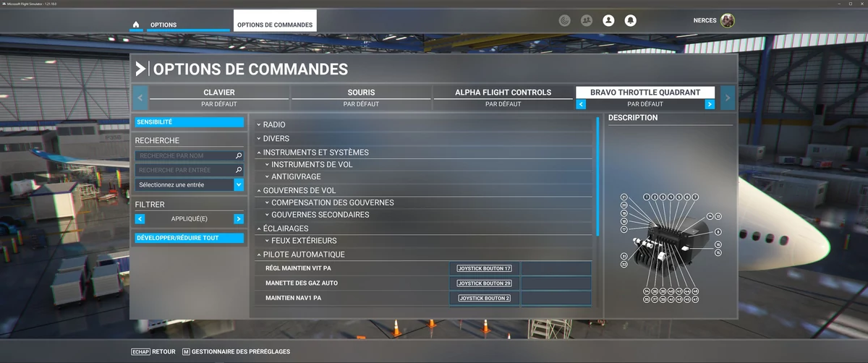Switch filter with the left arrow
The width and height of the screenshot is (868, 363).
click(140, 218)
